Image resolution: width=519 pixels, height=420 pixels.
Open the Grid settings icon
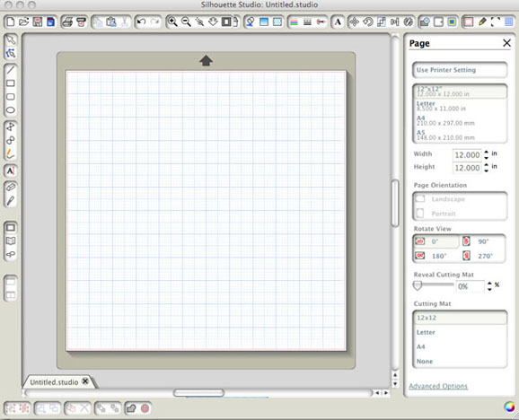[509, 22]
